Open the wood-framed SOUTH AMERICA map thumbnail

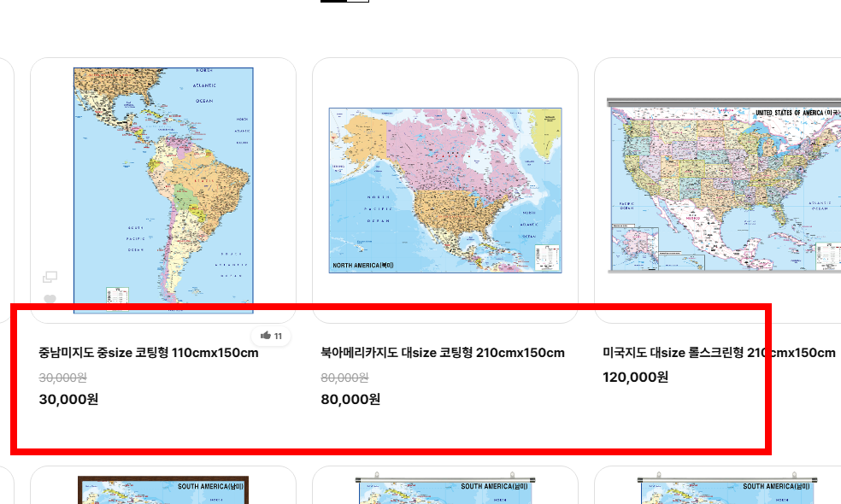pos(163,489)
